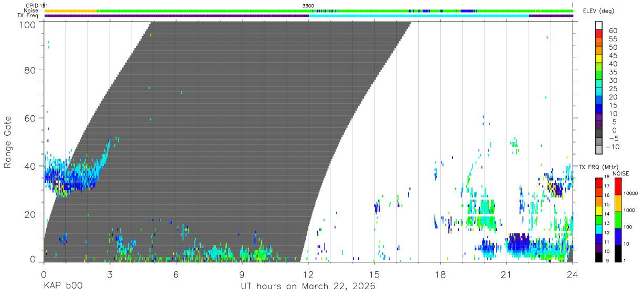Click the '3300' CPID value above the plot

pos(308,5)
